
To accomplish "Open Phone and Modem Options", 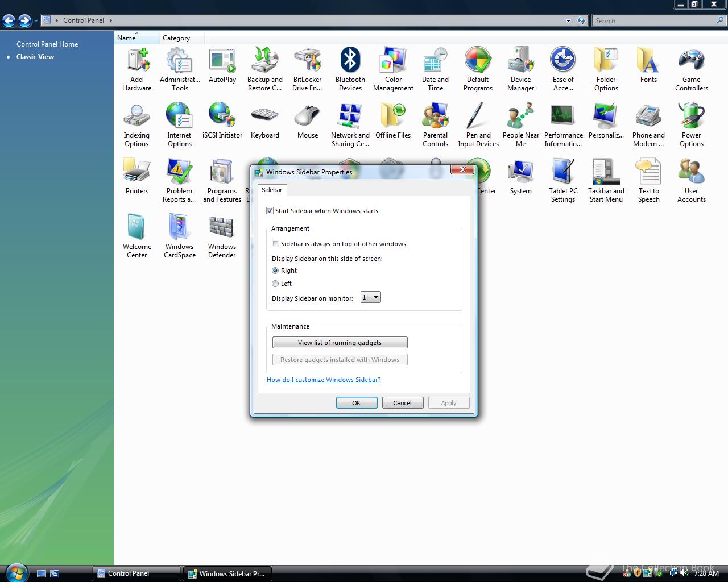I will coord(649,125).
